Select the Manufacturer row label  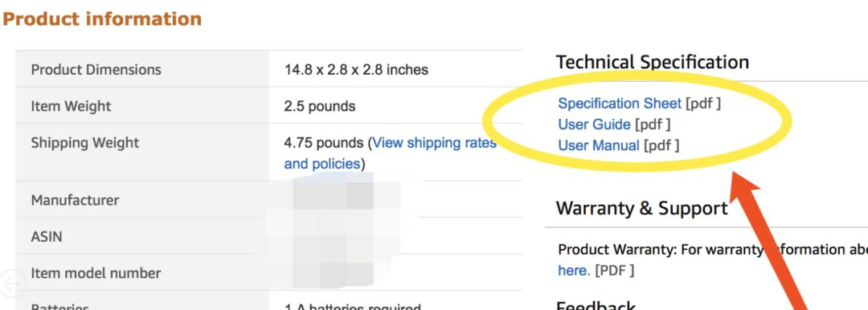[x=75, y=200]
